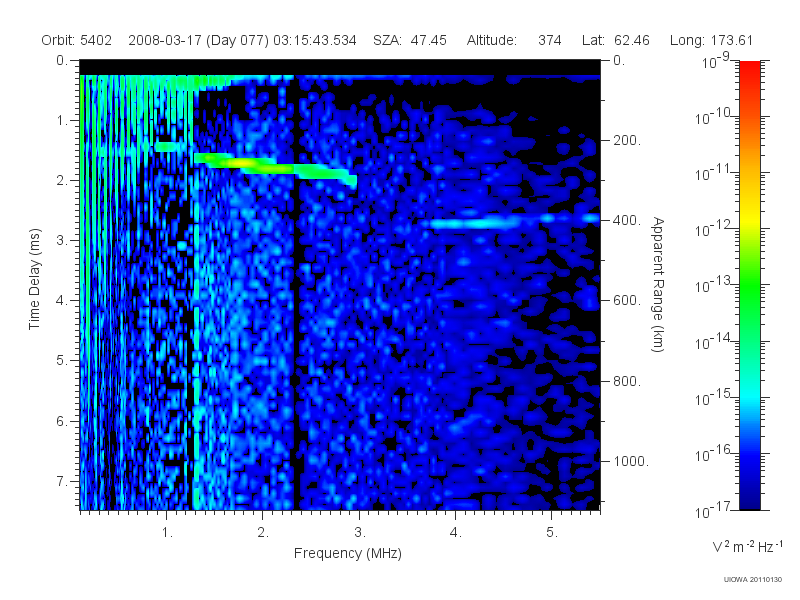The height and width of the screenshot is (600, 800).
Task: Click the 400. apparent range tick label
Action: tap(627, 220)
